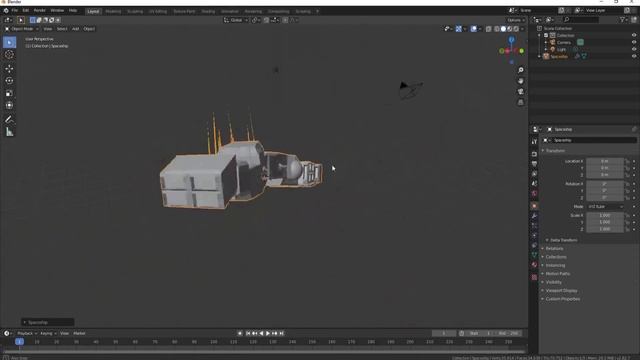640x360 pixels.
Task: Switch to rendered viewport shading
Action: click(516, 29)
